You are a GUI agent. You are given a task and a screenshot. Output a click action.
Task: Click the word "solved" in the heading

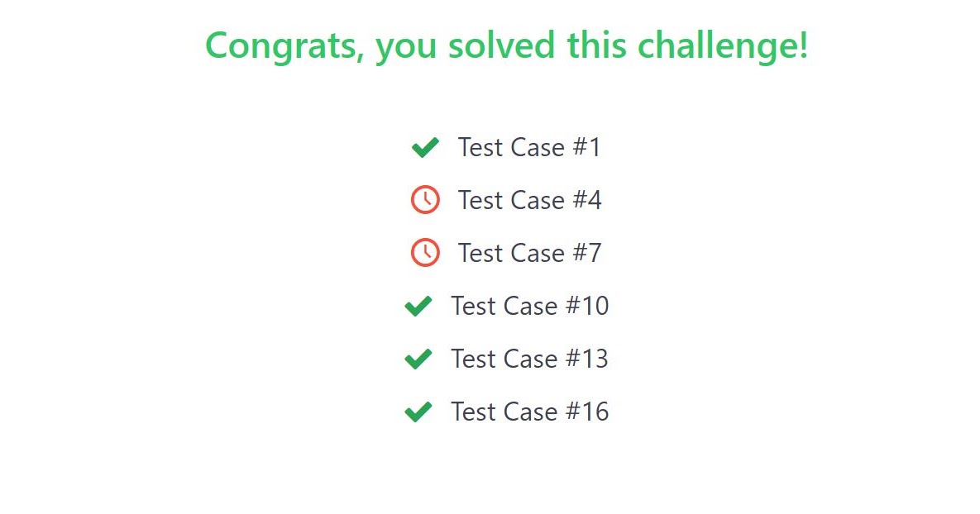coord(502,45)
